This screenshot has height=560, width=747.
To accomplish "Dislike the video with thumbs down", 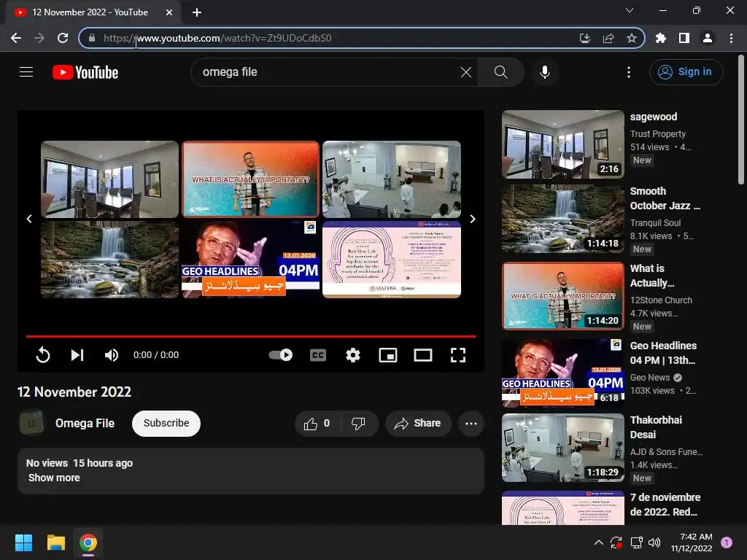I will pos(358,424).
